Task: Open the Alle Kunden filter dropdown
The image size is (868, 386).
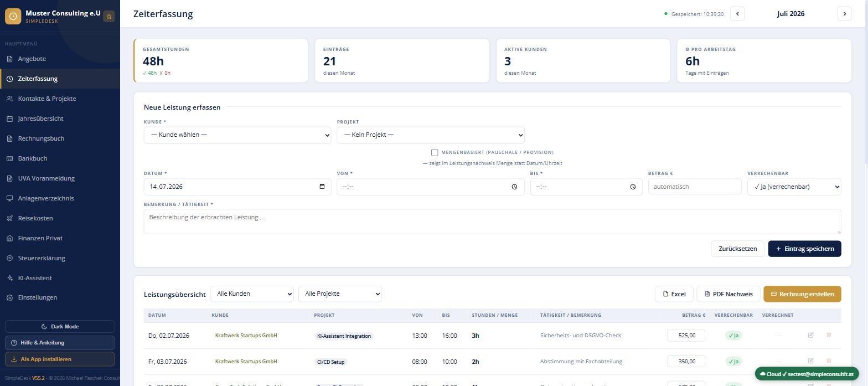Action: coord(252,294)
